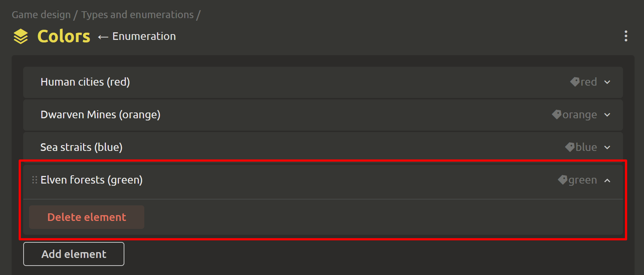Expand the Dwarven Mines (orange) chevron
The width and height of the screenshot is (644, 275).
(607, 115)
